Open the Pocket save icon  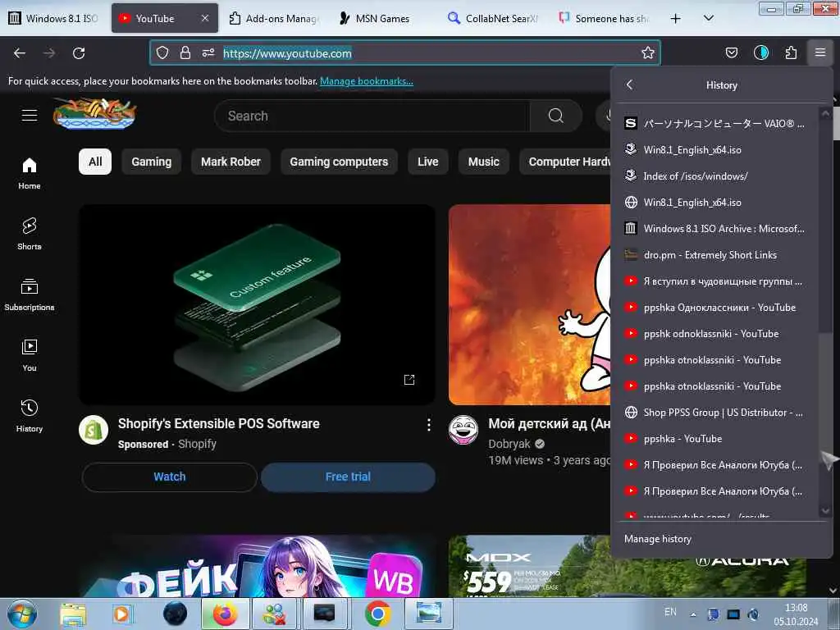tap(731, 52)
